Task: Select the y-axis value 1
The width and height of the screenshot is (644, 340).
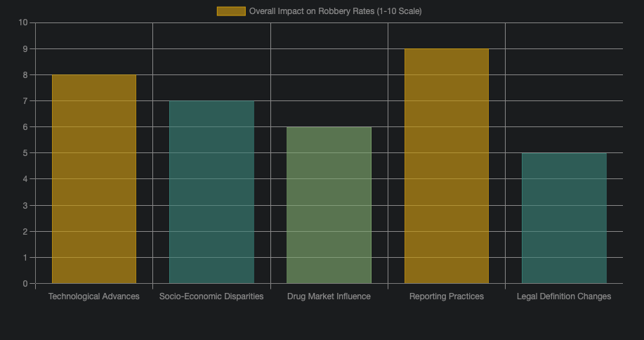Action: (25, 258)
